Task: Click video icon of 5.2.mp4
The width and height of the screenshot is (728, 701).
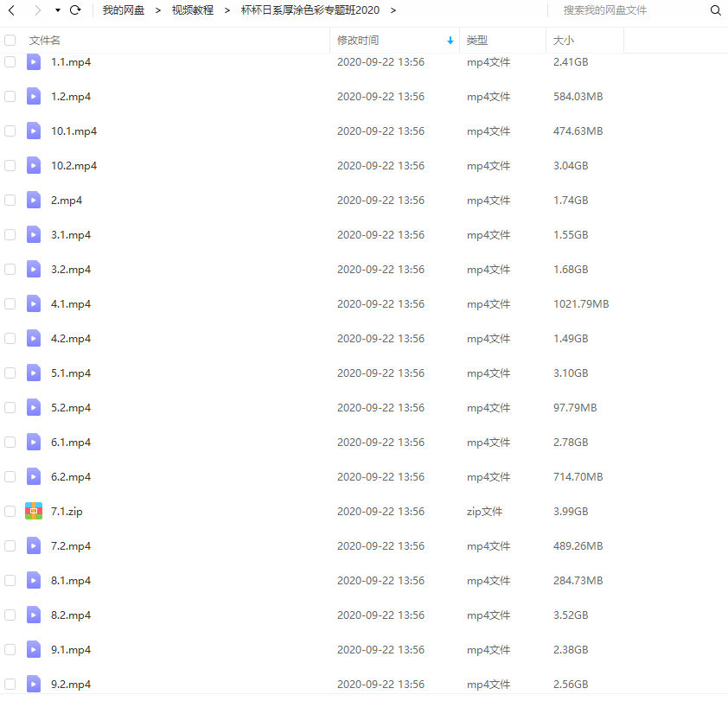Action: click(34, 408)
